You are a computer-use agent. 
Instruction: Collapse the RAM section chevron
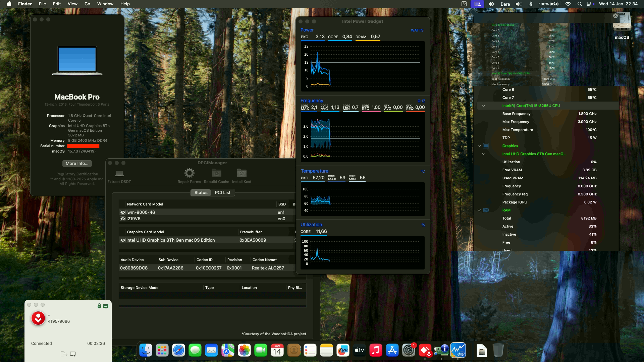(479, 210)
